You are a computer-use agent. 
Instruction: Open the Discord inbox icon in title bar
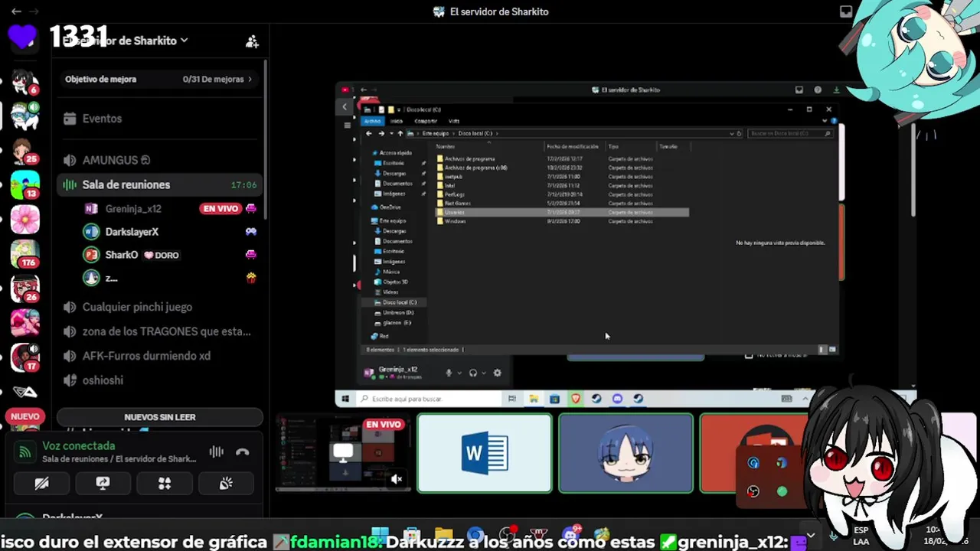click(846, 11)
